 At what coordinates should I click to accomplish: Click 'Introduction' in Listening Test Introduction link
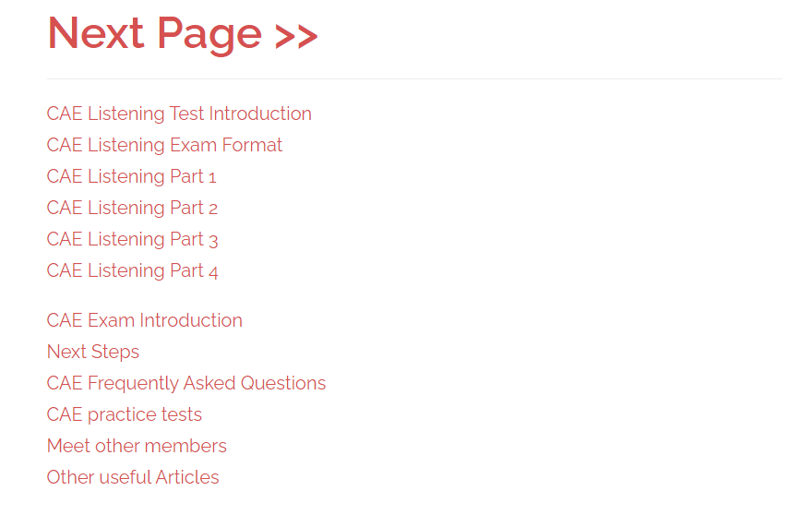click(x=260, y=114)
